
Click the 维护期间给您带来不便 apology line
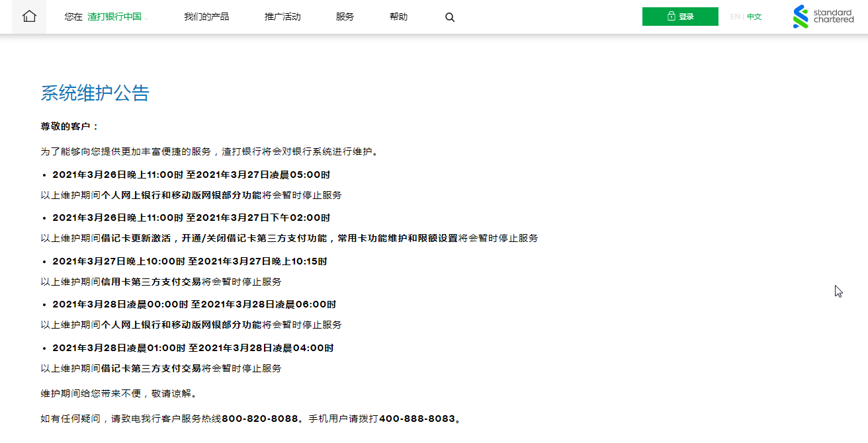tap(119, 393)
